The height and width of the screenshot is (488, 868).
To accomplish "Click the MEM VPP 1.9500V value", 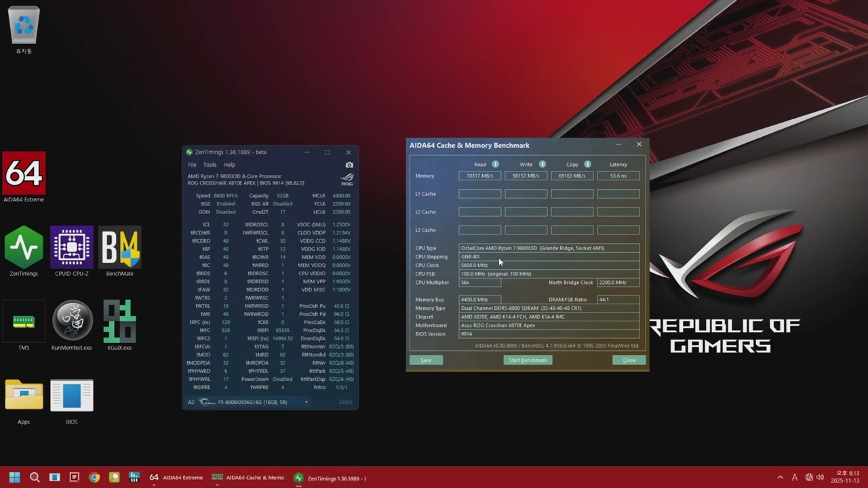I will [342, 281].
